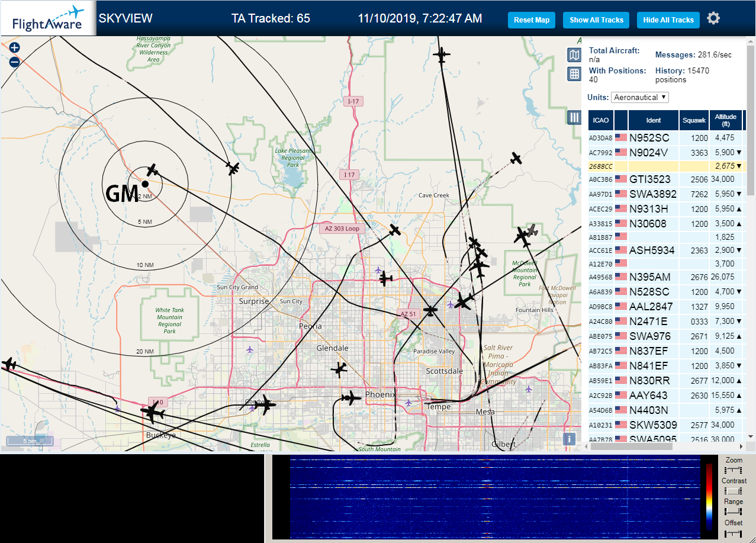Screen dimensions: 756x543
Task: Click the map layers icon beside sidebar
Action: [574, 55]
